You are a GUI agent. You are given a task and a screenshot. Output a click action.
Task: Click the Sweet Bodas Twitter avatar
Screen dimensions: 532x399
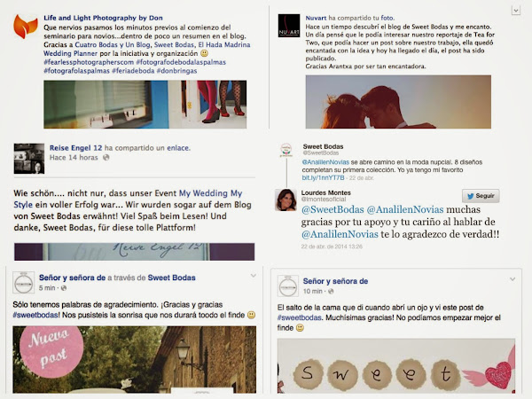286,150
